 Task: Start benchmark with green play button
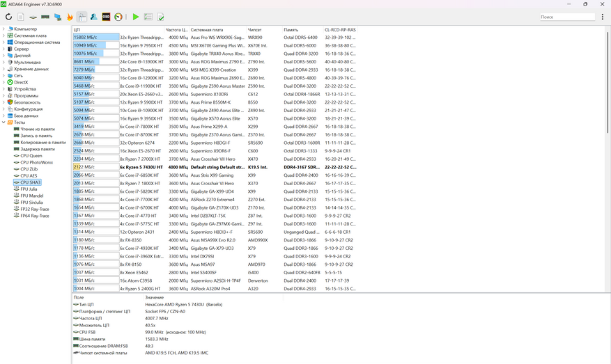tap(136, 17)
